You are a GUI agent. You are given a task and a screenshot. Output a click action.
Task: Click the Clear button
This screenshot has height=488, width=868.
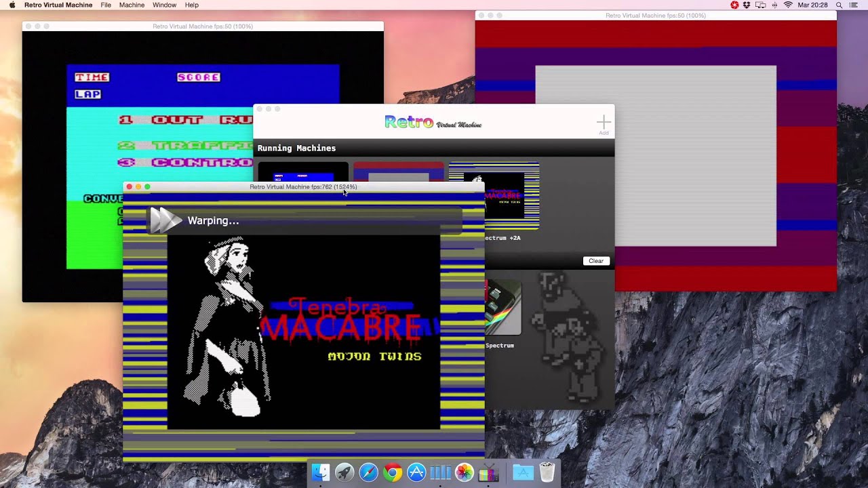pos(596,261)
